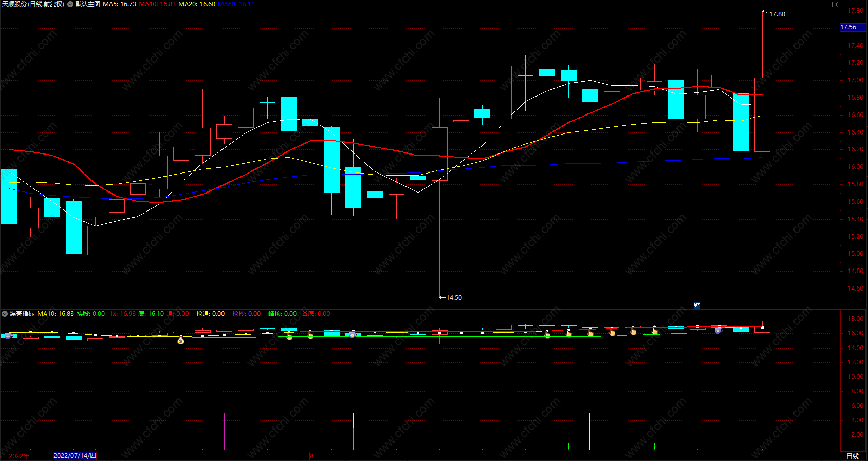Click the money bag signal icon in the indicator panel
Viewport: 868px width, 461px height.
(181, 340)
